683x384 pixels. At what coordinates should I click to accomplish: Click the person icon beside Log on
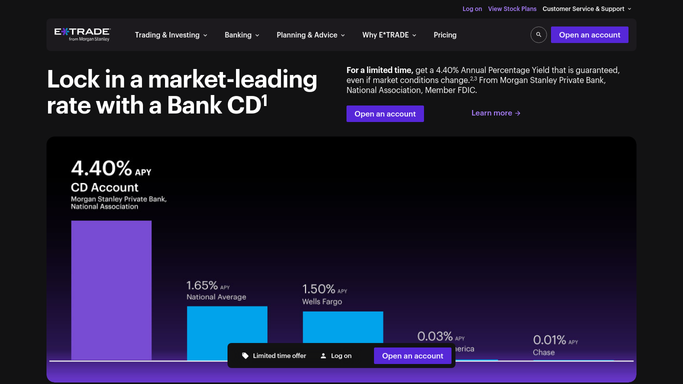point(323,356)
